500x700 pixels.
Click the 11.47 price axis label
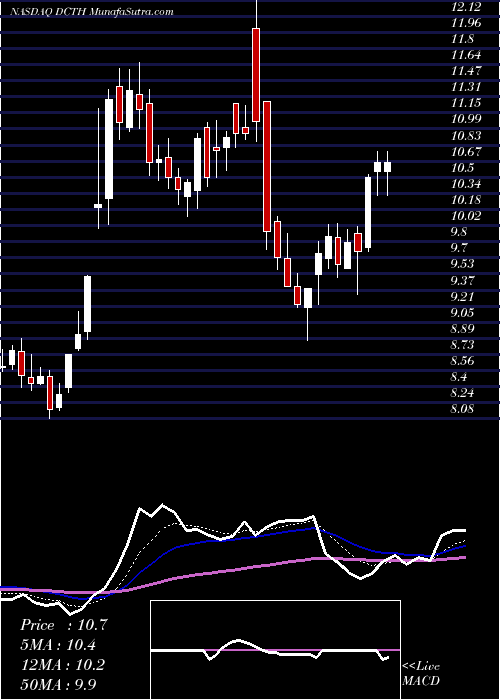467,71
